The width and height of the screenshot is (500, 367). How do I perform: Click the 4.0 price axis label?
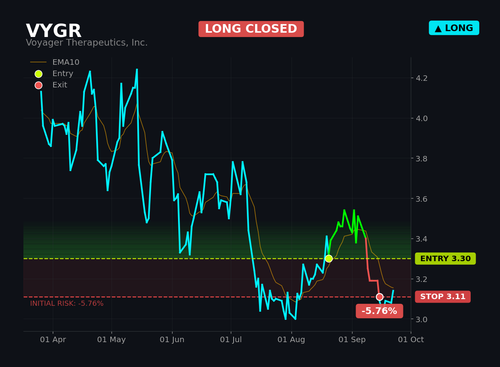421,118
